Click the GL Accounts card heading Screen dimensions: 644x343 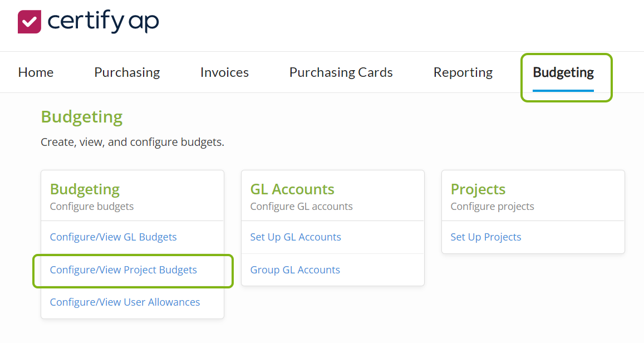point(292,189)
